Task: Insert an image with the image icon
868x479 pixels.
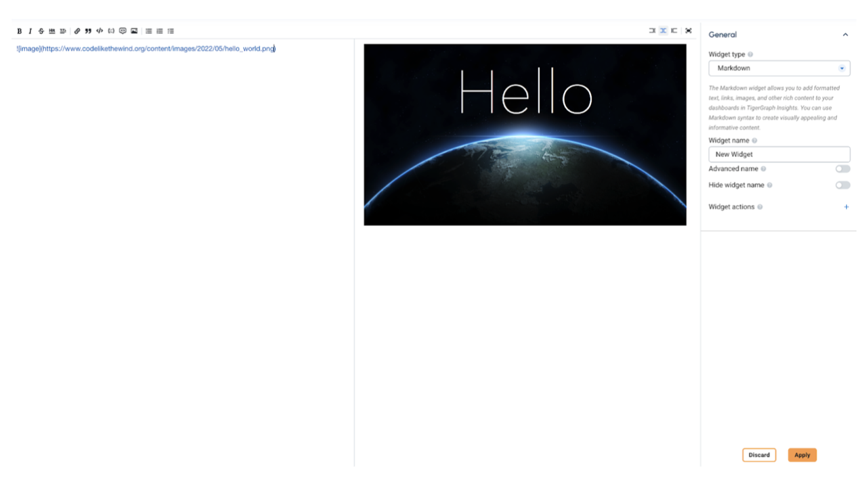Action: point(134,30)
